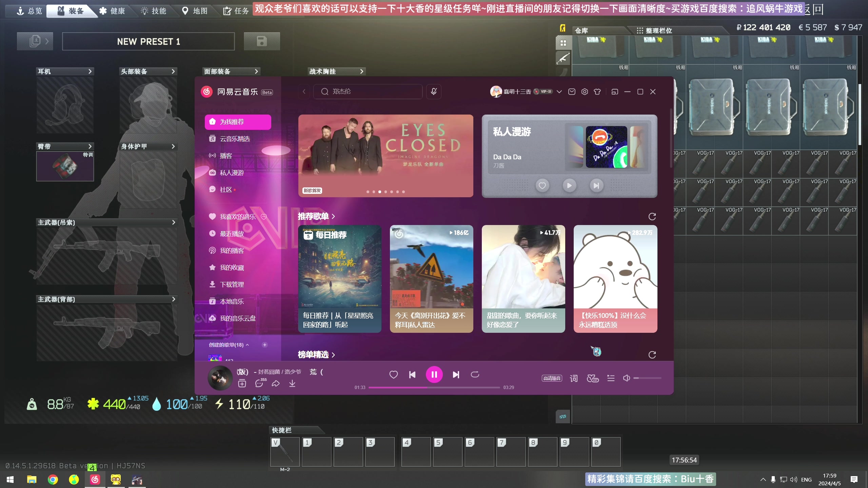This screenshot has height=488, width=868.
Task: Seek within the song progress bar
Action: tap(434, 387)
